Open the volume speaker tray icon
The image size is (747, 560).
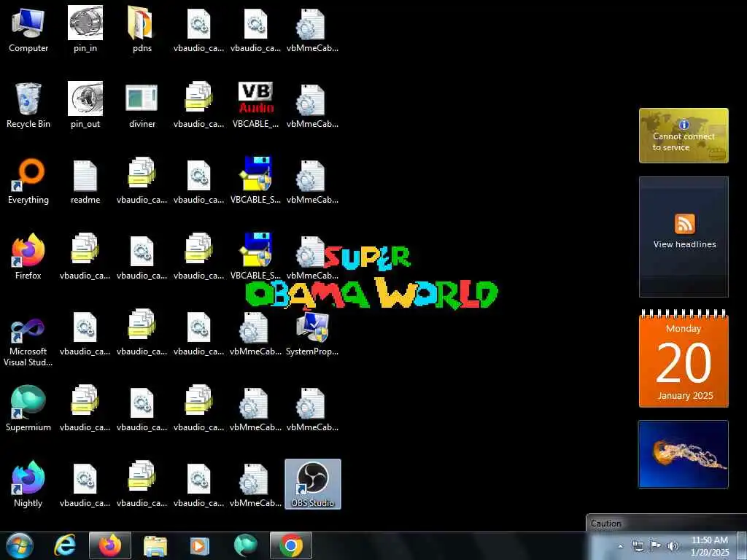point(673,546)
